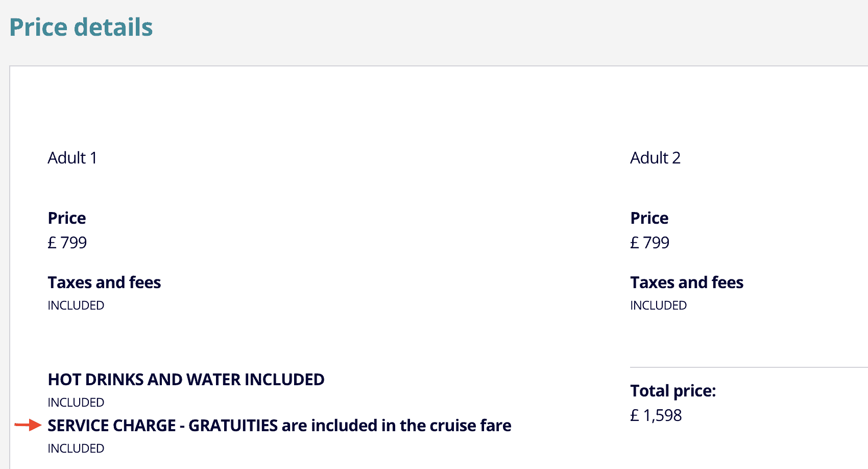
Task: Click the red arrow pointing to service charge
Action: pos(28,425)
